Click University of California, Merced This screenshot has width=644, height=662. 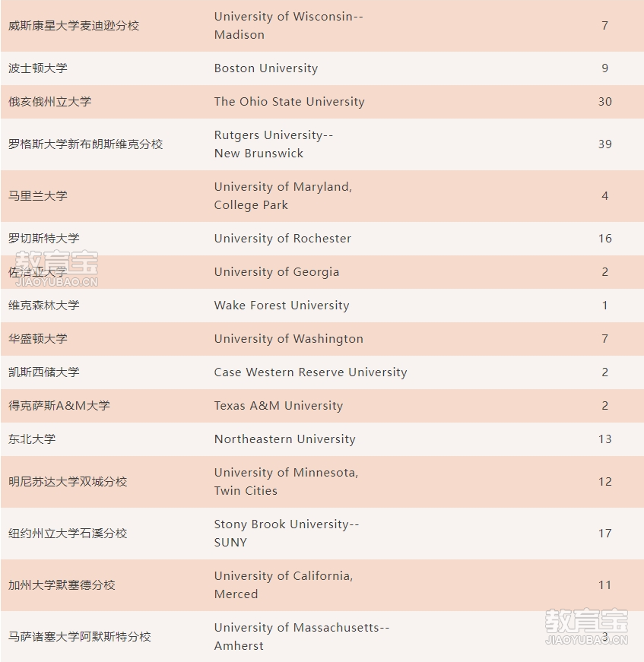[x=284, y=584]
